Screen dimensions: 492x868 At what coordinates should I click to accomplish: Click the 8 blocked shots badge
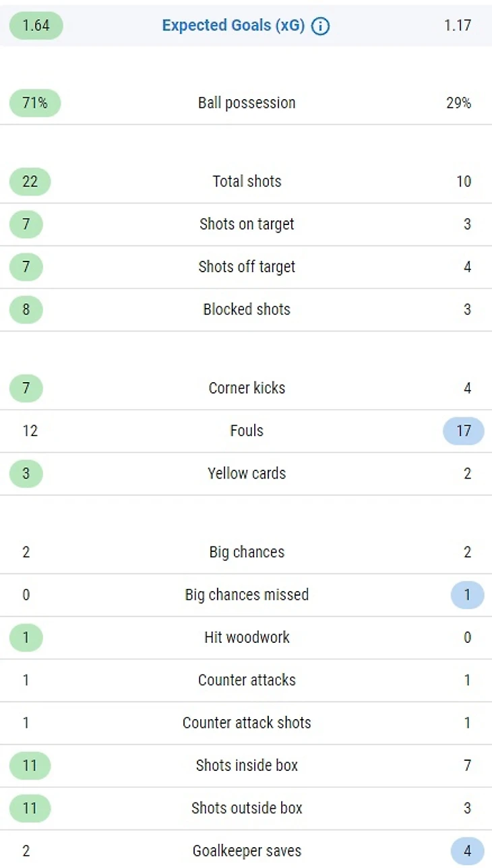pyautogui.click(x=26, y=309)
